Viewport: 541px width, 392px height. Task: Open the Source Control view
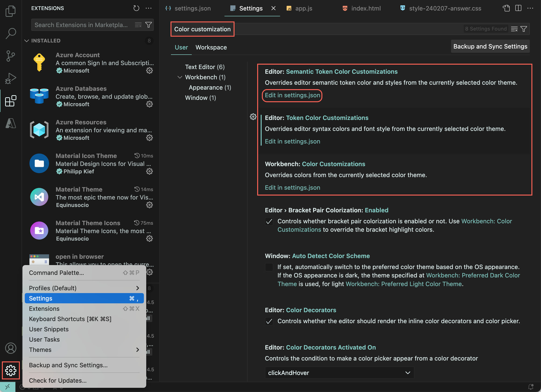[x=11, y=56]
